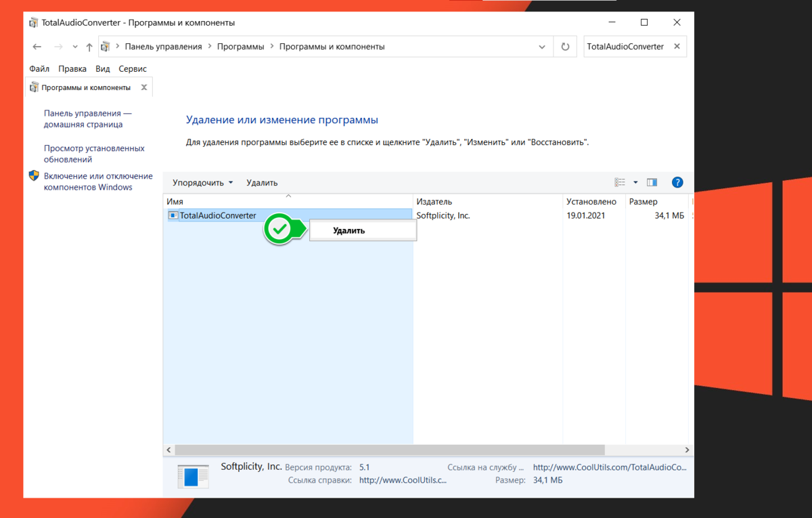The width and height of the screenshot is (812, 518).
Task: Click the '19.01.2021' install date cell
Action: pos(586,215)
